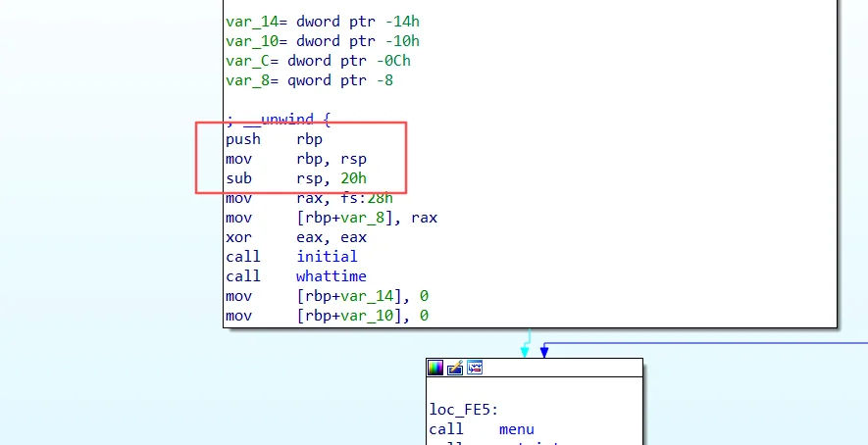Click the 'xor eax, eax' instruction
Viewport: 868px width, 445px height.
pos(295,237)
